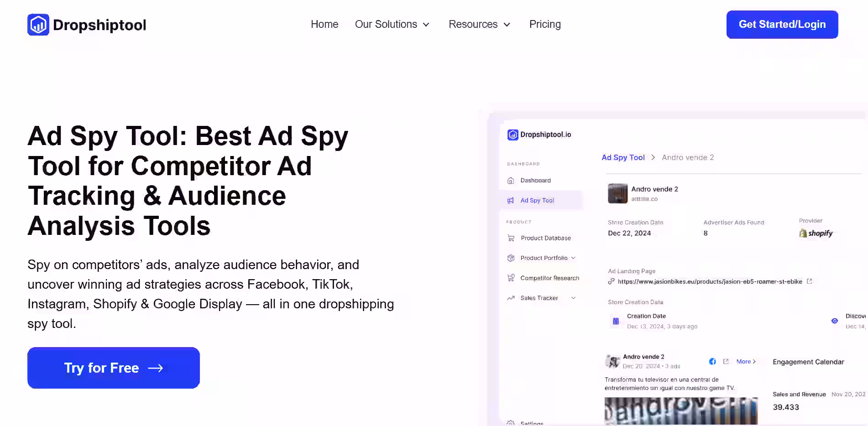Click the Competitor Research icon
This screenshot has height=426, width=868.
pyautogui.click(x=511, y=278)
